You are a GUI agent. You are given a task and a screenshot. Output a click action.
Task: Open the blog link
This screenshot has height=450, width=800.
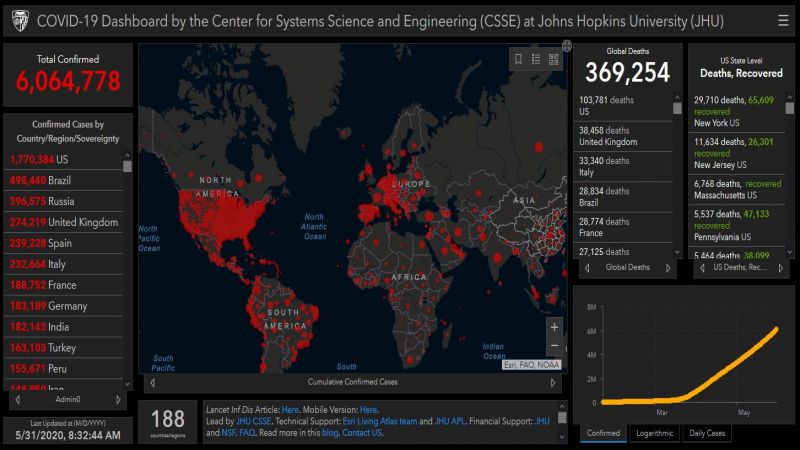(330, 433)
